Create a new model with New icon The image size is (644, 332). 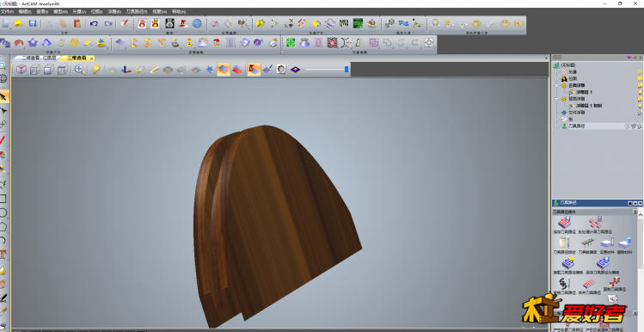point(5,23)
